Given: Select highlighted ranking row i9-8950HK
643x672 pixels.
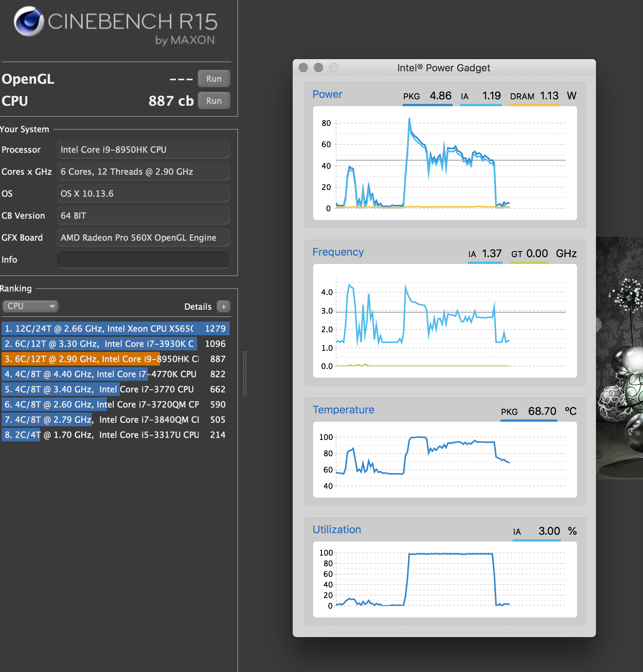Looking at the screenshot, I should click(x=116, y=359).
